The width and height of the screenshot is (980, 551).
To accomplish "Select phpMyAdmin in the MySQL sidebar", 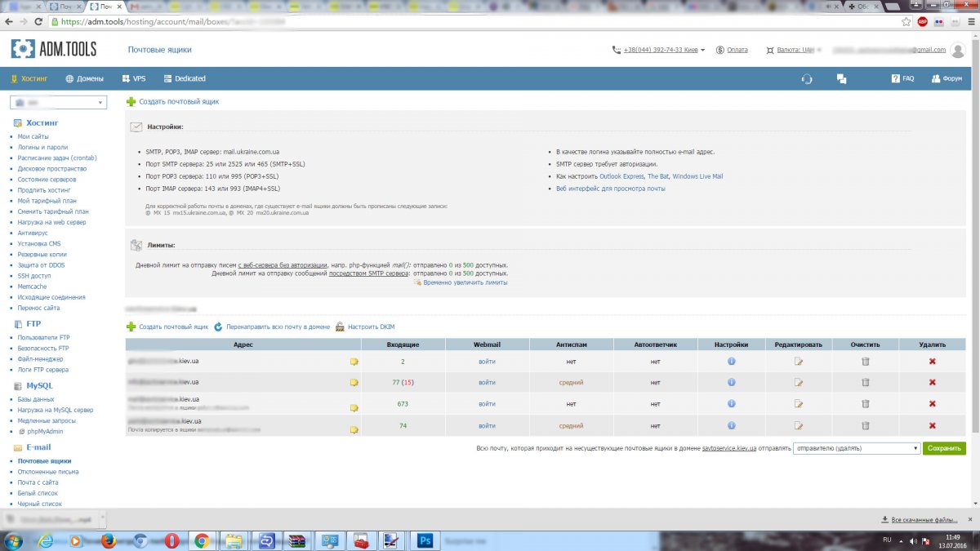I will 47,431.
